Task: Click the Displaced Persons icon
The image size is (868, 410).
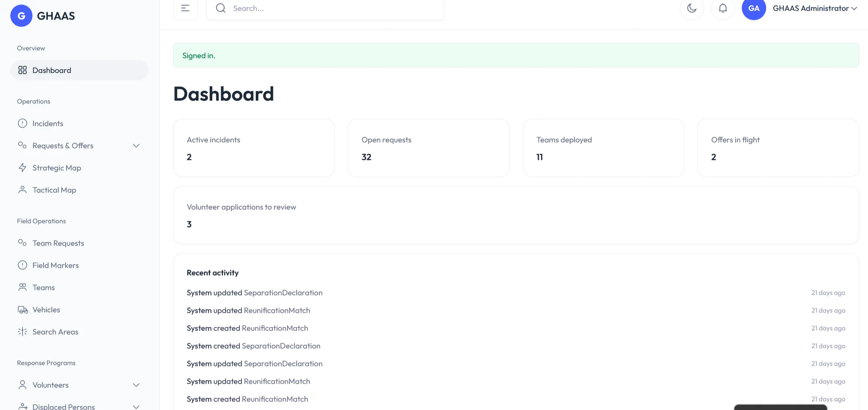Action: click(x=23, y=406)
